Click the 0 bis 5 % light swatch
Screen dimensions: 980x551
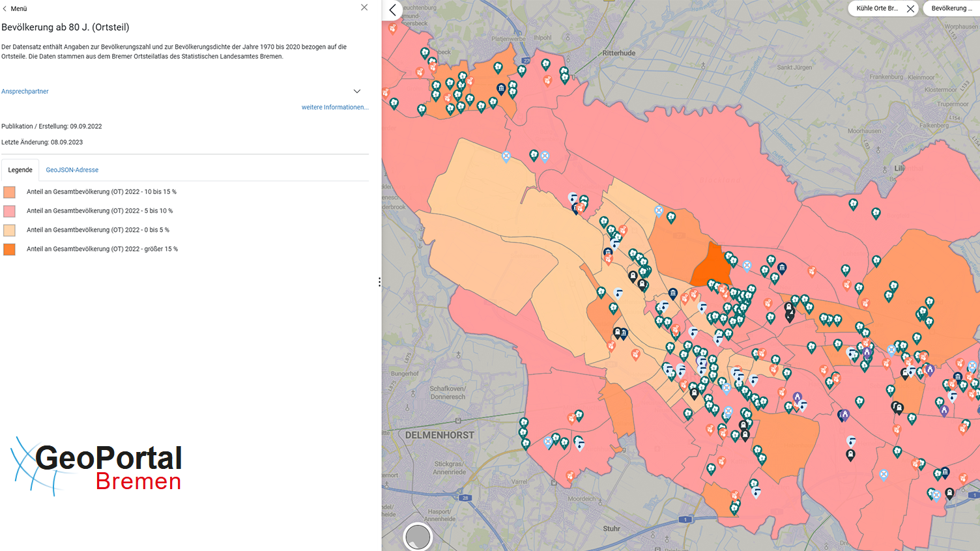pyautogui.click(x=9, y=230)
